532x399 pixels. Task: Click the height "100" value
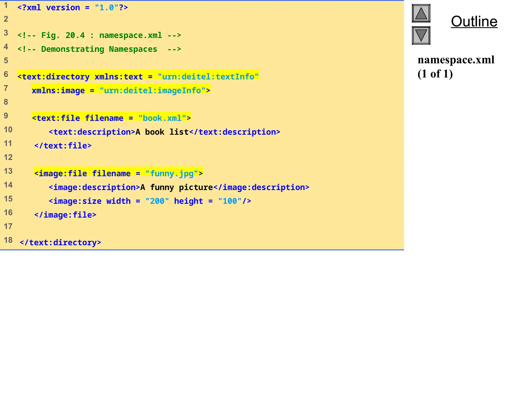tap(230, 201)
